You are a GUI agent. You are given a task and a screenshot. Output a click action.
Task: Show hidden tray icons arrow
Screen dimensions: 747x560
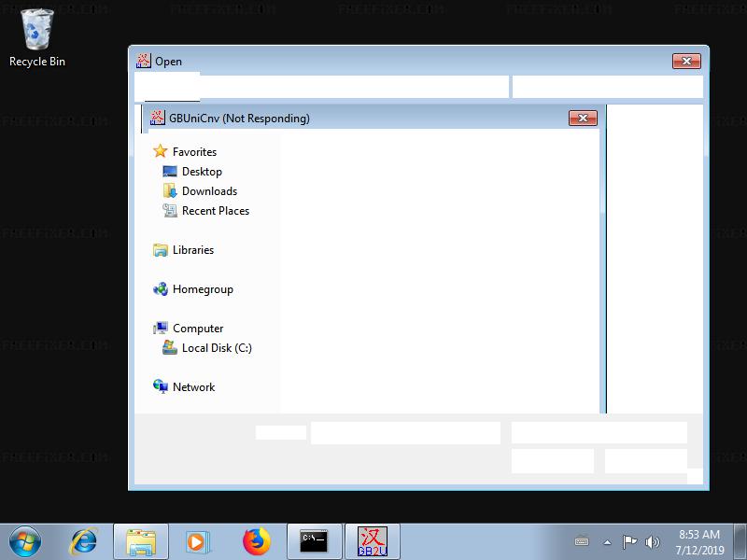607,542
